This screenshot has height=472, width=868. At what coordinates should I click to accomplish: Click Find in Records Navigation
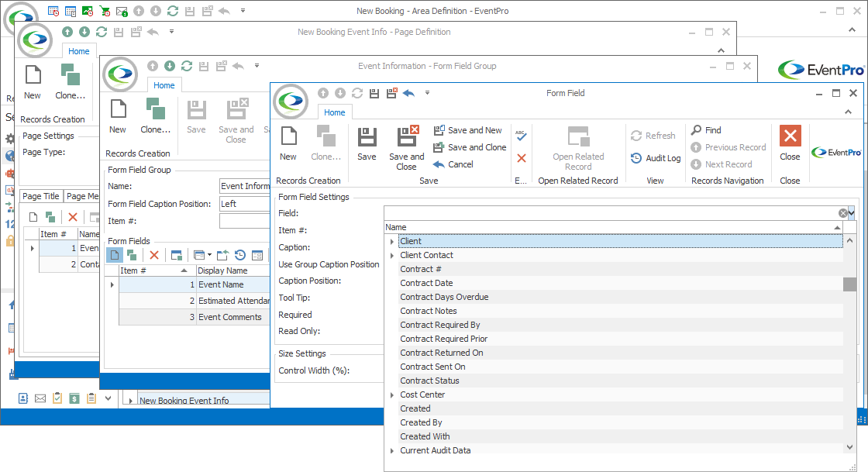click(x=706, y=130)
